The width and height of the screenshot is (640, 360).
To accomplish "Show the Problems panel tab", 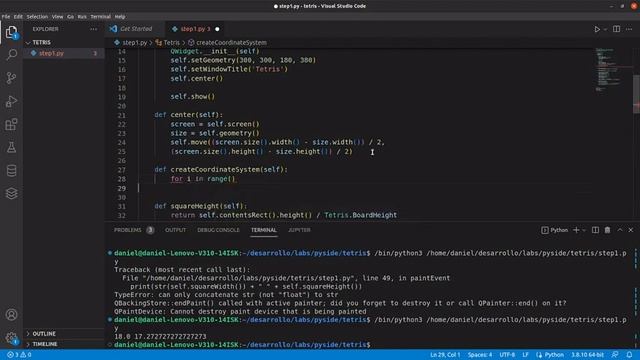I will coord(133,230).
